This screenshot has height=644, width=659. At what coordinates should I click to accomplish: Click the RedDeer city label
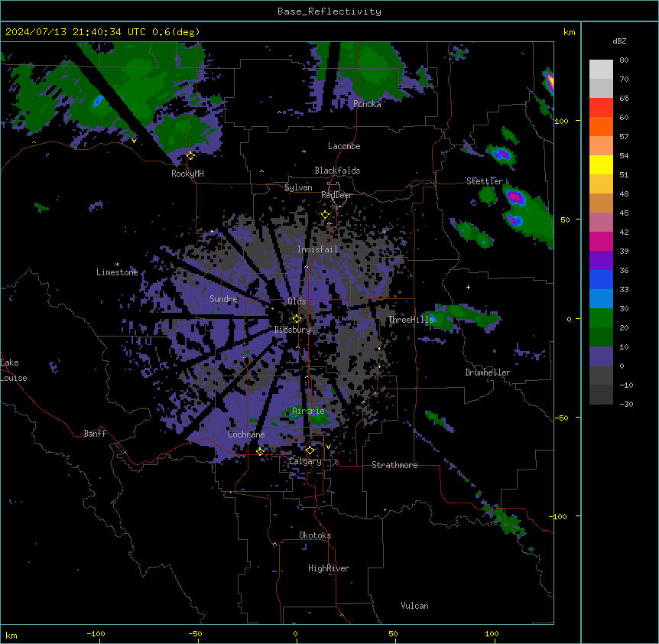(336, 195)
